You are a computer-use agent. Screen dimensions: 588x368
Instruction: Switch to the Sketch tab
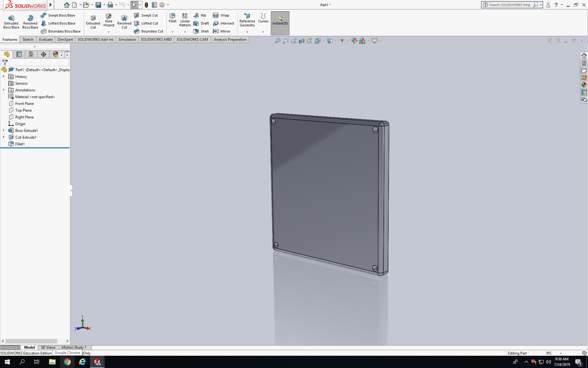click(28, 40)
